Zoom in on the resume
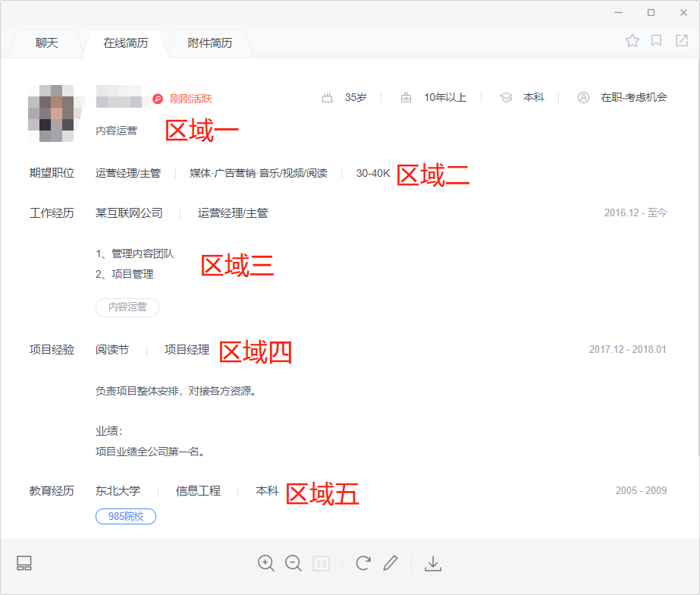 coord(266,563)
